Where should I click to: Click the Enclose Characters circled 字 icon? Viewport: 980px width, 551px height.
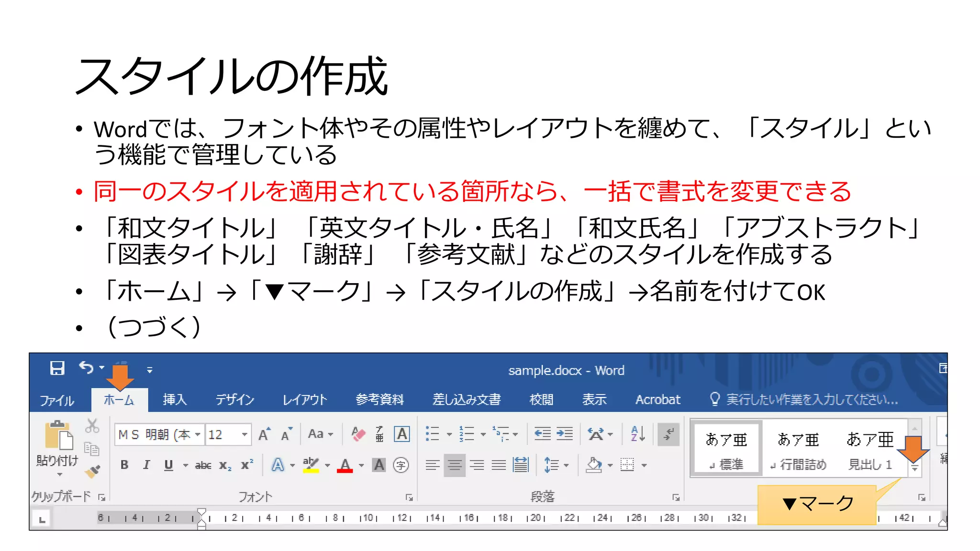(401, 465)
